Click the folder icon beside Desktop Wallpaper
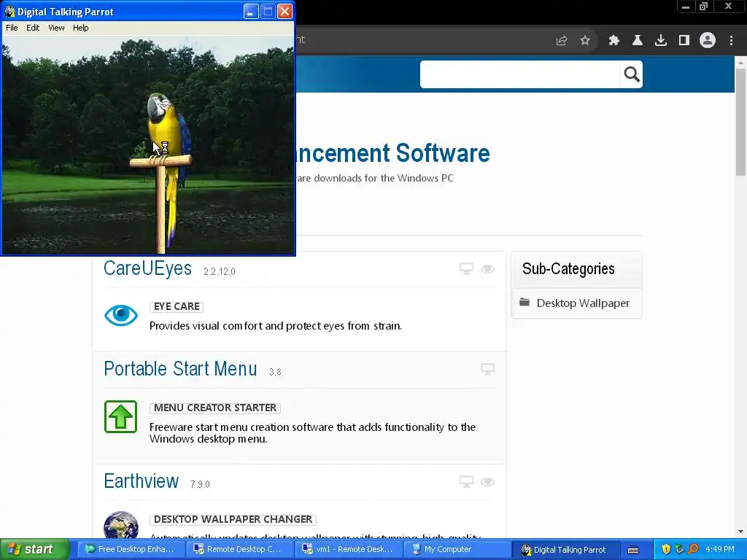 click(x=525, y=302)
